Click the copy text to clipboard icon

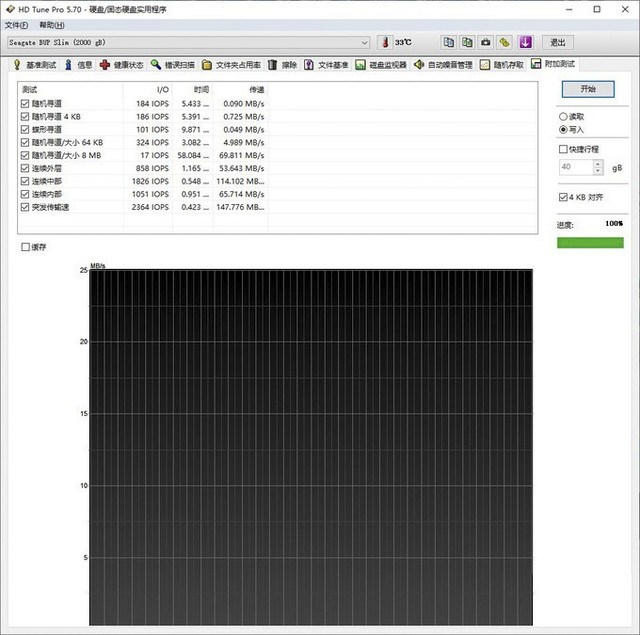pos(449,42)
